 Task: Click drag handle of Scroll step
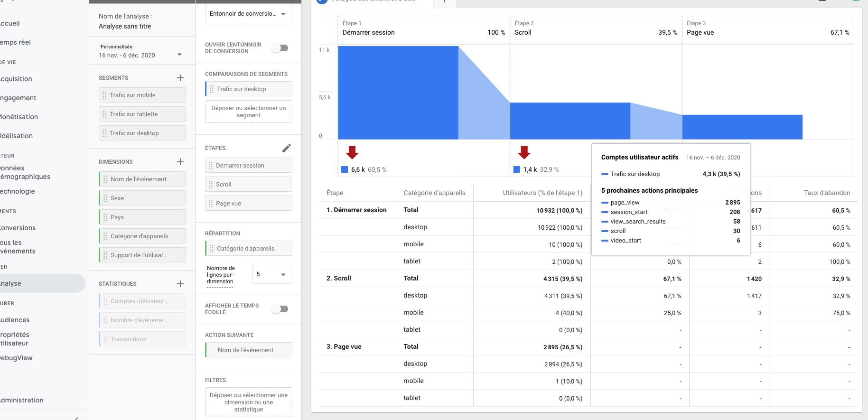(211, 185)
